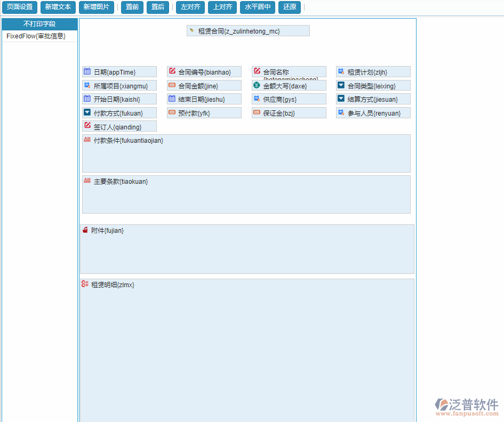Select the 租赁合同{z_zulinhetong_mc} title field

point(248,31)
